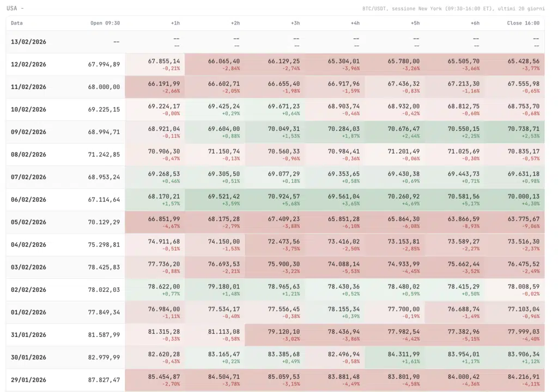
Task: Click the Data column header
Action: point(17,23)
